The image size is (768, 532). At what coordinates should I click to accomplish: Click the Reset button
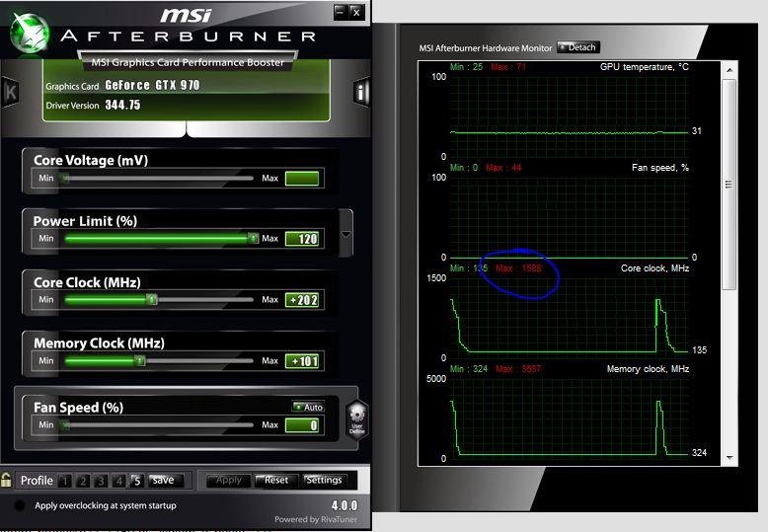pos(276,481)
